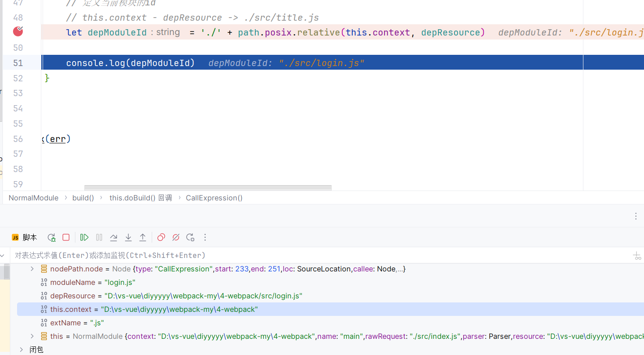The height and width of the screenshot is (355, 644).
Task: Stop the debug session
Action: [66, 237]
